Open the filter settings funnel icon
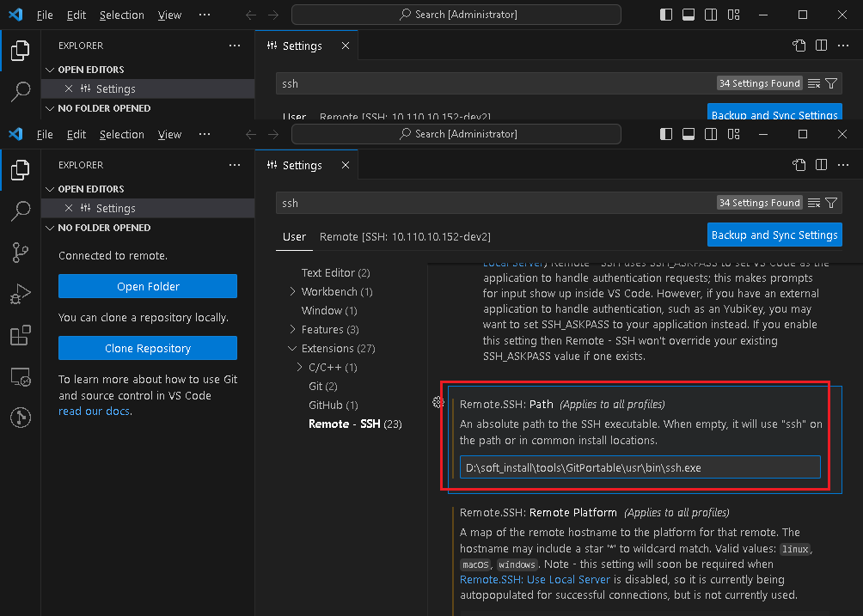 832,203
